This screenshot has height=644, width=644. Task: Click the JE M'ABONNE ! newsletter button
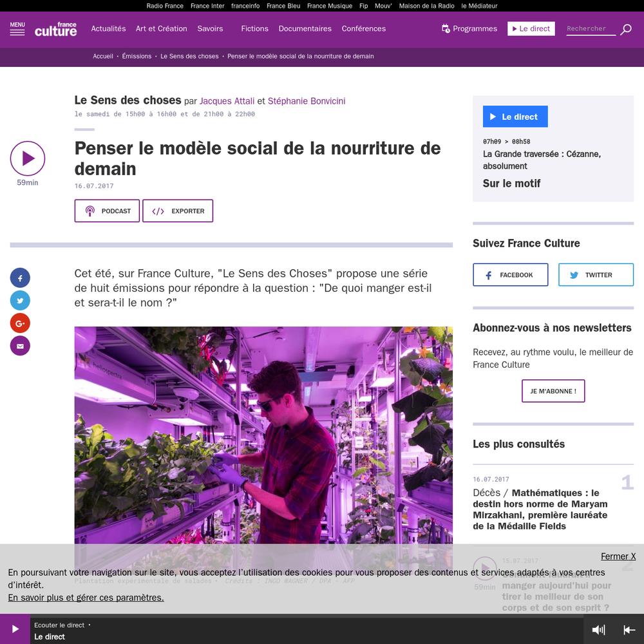553,391
